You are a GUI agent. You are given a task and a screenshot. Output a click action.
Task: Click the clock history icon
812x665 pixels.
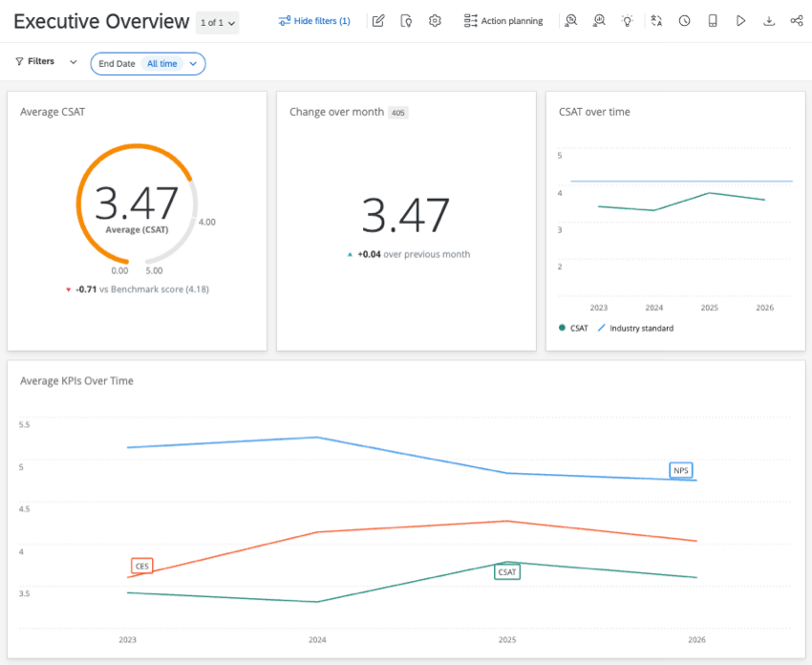pos(685,21)
